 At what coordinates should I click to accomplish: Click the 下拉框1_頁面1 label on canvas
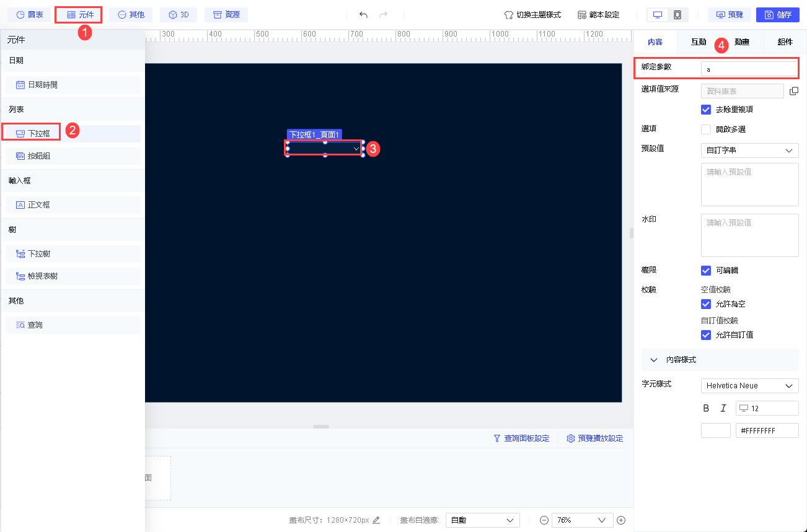(x=315, y=134)
